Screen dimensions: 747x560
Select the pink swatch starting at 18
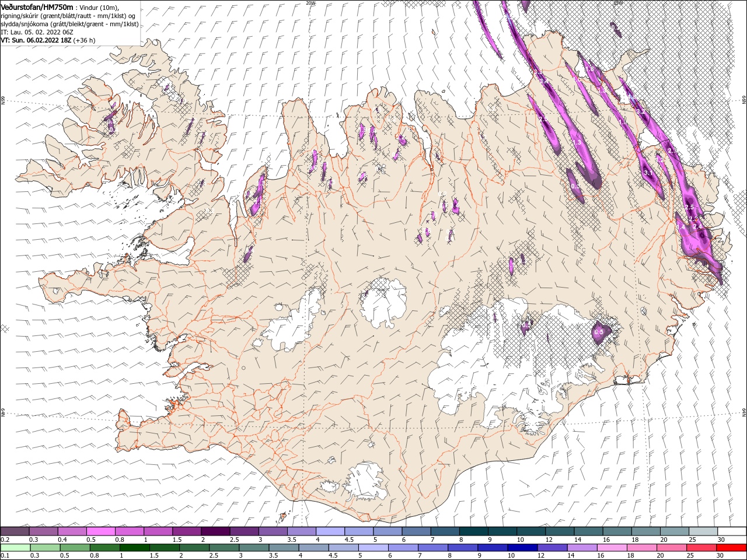[643, 548]
